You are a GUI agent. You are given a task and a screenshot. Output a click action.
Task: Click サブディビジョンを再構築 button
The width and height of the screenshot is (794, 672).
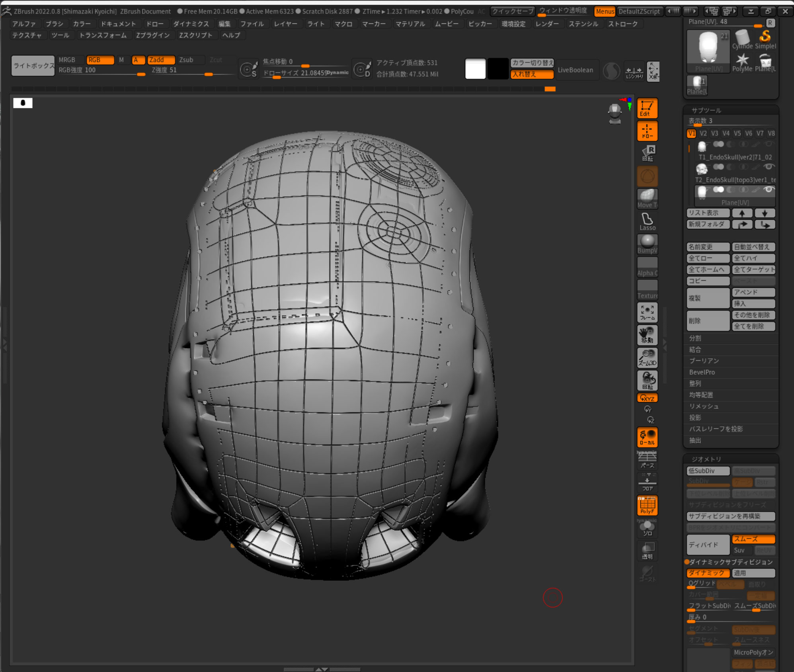[731, 516]
